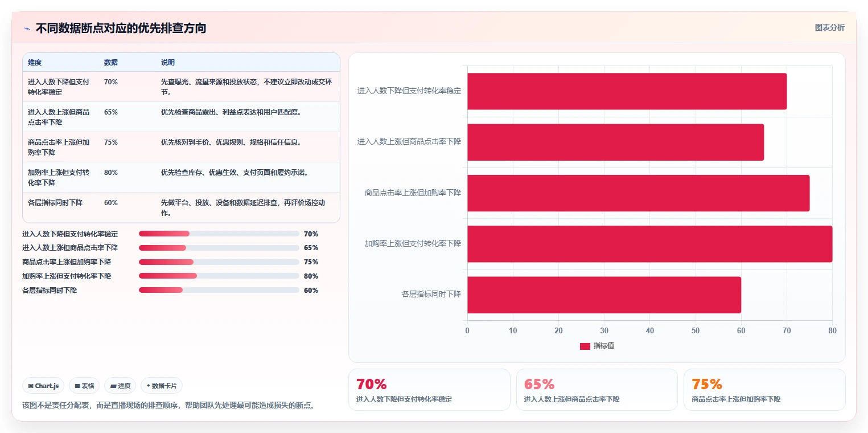Click the 65% value in table
The width and height of the screenshot is (868, 433).
tap(111, 112)
